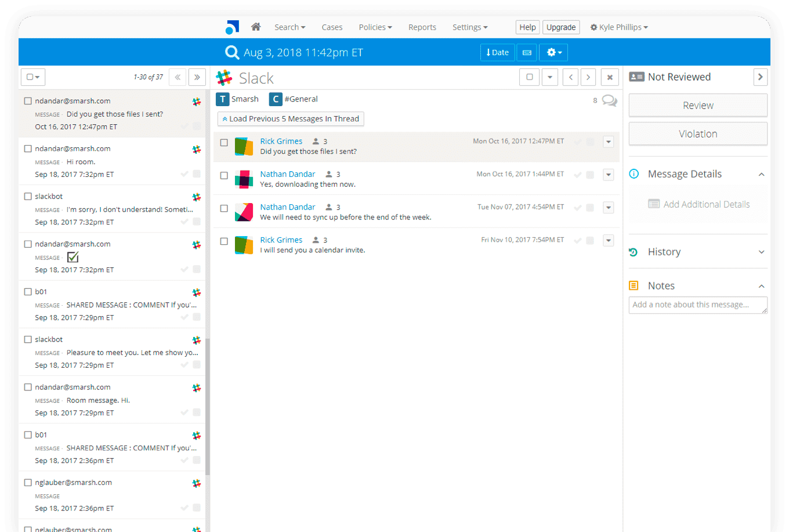
Task: Click the Upgrade button
Action: (x=561, y=27)
